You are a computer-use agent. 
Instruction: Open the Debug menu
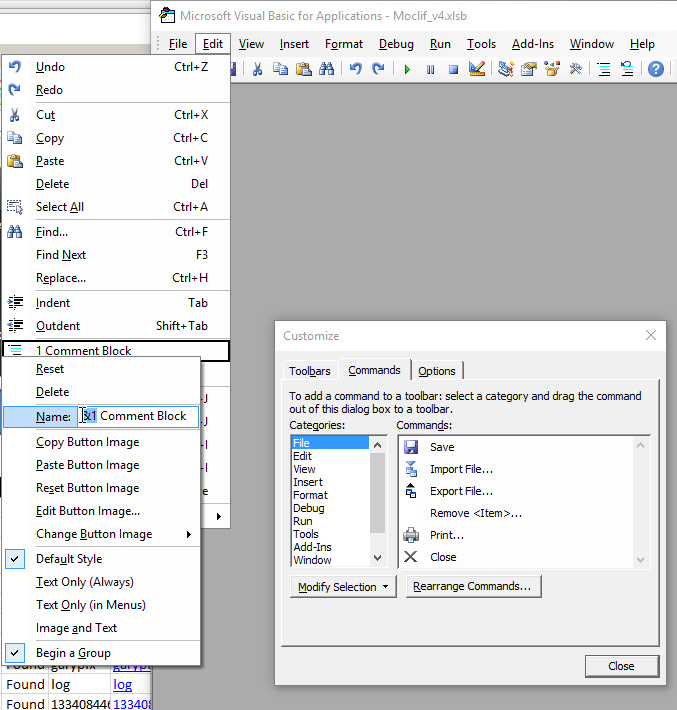pyautogui.click(x=396, y=44)
